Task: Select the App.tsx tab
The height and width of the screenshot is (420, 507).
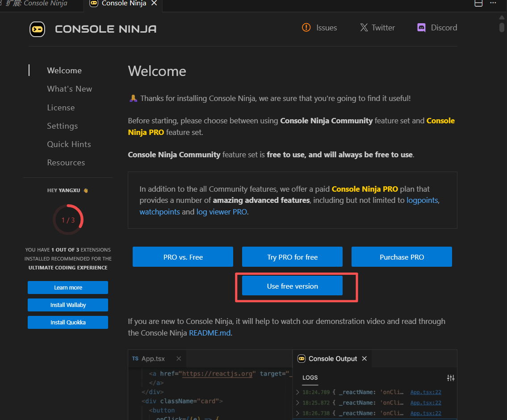Action: tap(157, 359)
